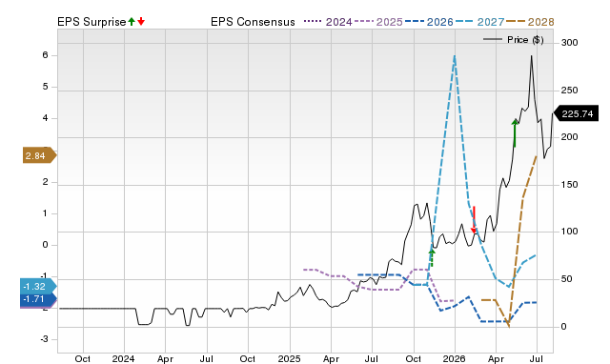
Task: Click the -1.71 EPS value tag
Action: pyautogui.click(x=38, y=299)
